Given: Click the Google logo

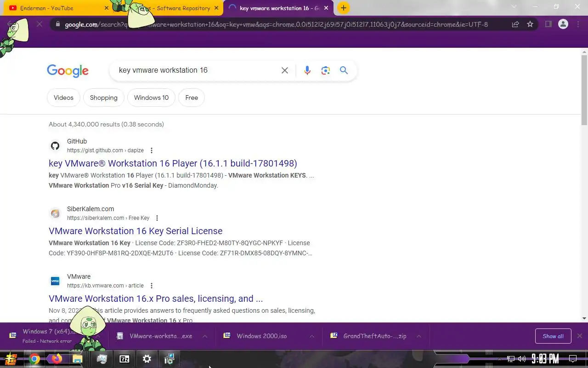Looking at the screenshot, I should coord(68,71).
